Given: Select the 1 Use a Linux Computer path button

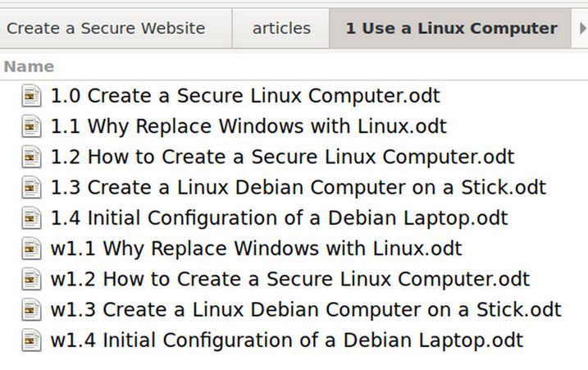Looking at the screenshot, I should pyautogui.click(x=451, y=29).
